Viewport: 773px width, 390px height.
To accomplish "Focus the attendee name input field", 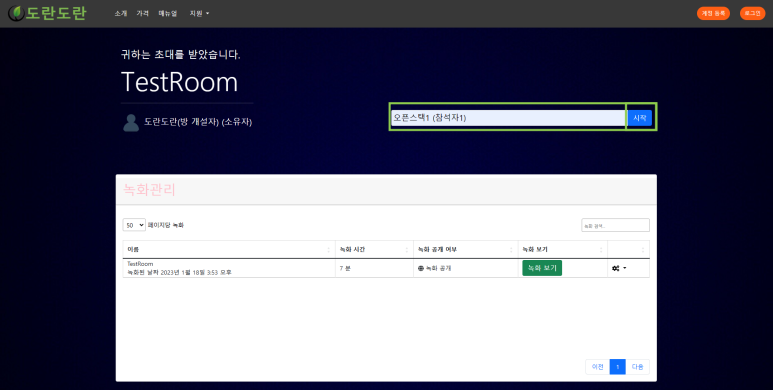I will point(508,118).
